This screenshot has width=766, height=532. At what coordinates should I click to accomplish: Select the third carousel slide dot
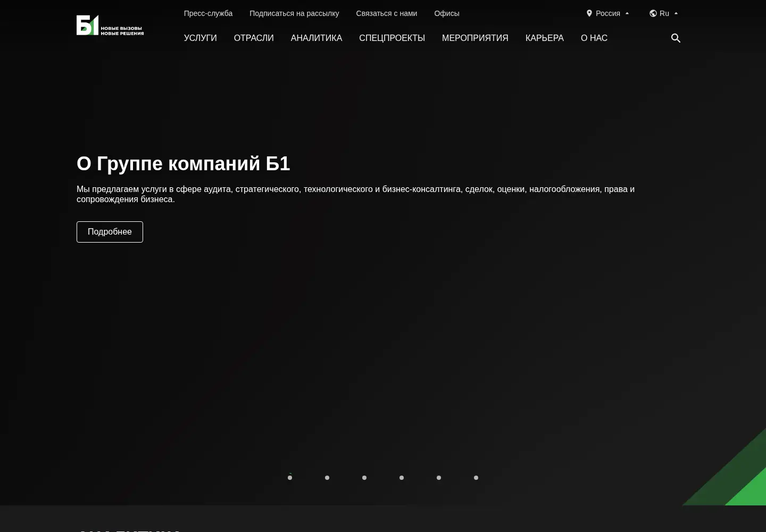pyautogui.click(x=364, y=478)
